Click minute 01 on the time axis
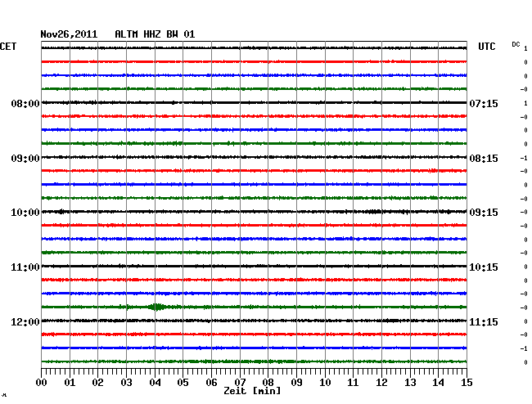 70,383
